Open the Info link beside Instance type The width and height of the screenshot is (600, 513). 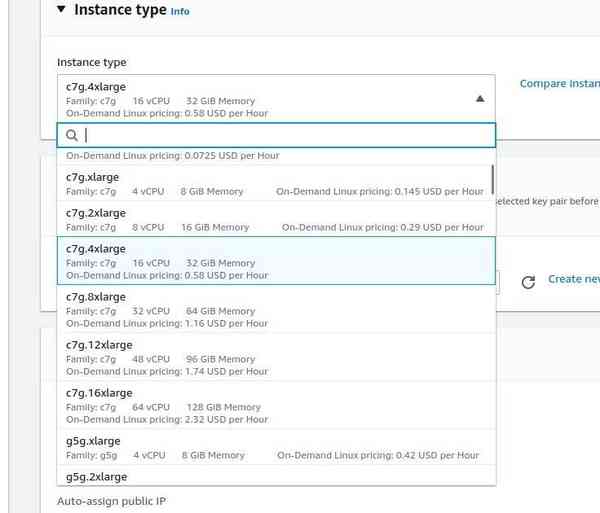(x=180, y=11)
